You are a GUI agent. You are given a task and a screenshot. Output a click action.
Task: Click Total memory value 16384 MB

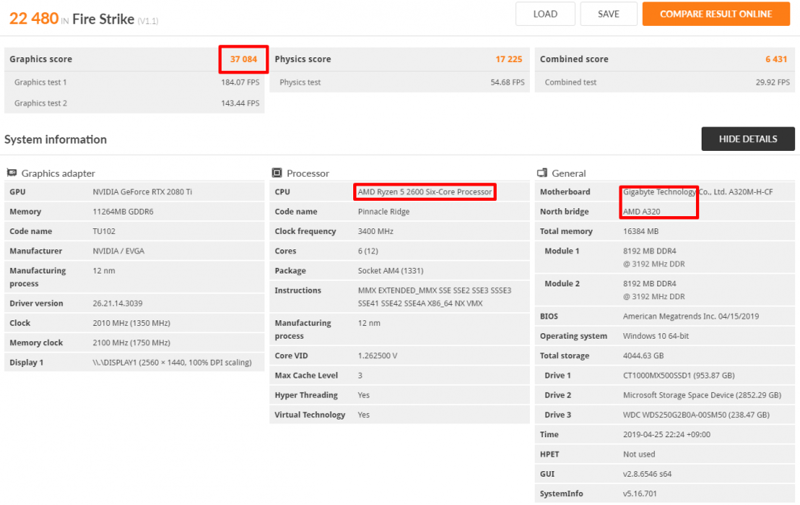point(640,231)
